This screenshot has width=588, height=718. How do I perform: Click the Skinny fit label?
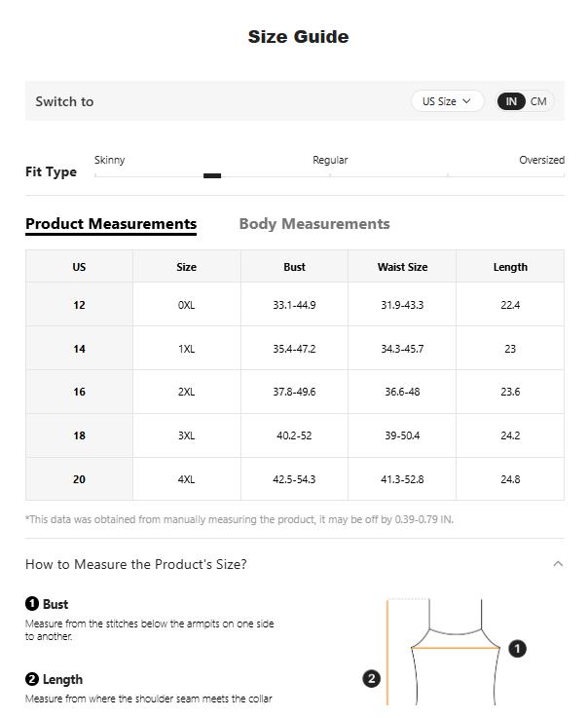pyautogui.click(x=110, y=160)
